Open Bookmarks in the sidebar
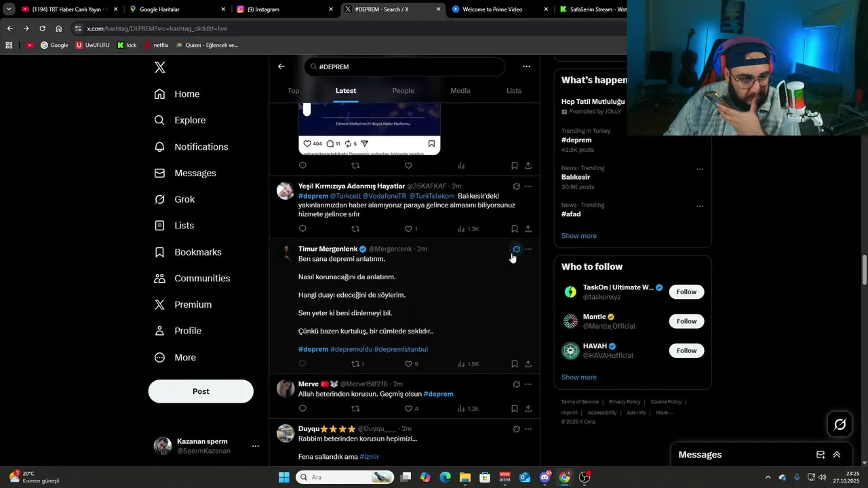This screenshot has width=868, height=488. coord(188,252)
